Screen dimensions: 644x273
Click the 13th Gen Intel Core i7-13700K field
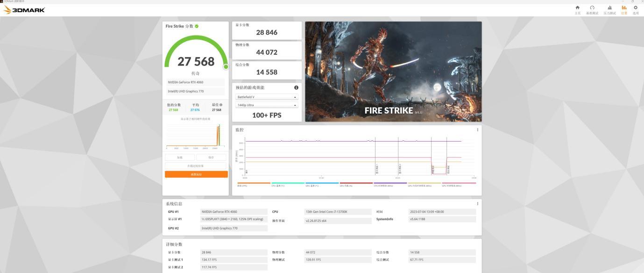pyautogui.click(x=338, y=212)
